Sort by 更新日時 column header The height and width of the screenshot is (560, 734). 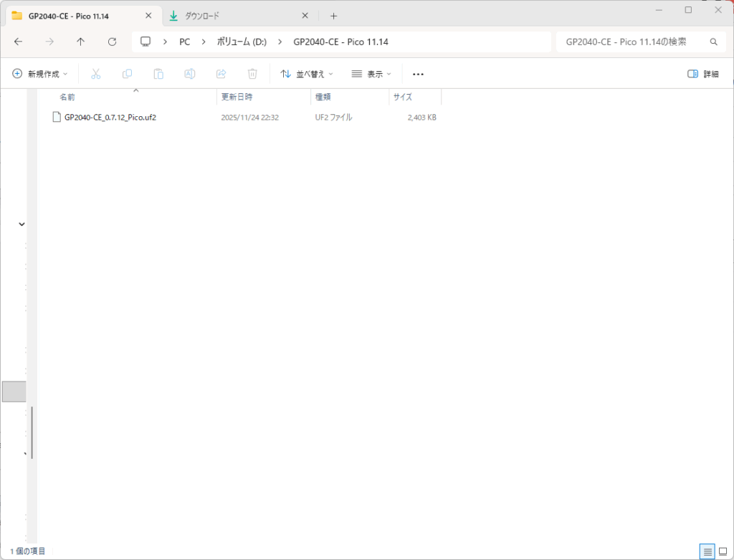pyautogui.click(x=237, y=97)
